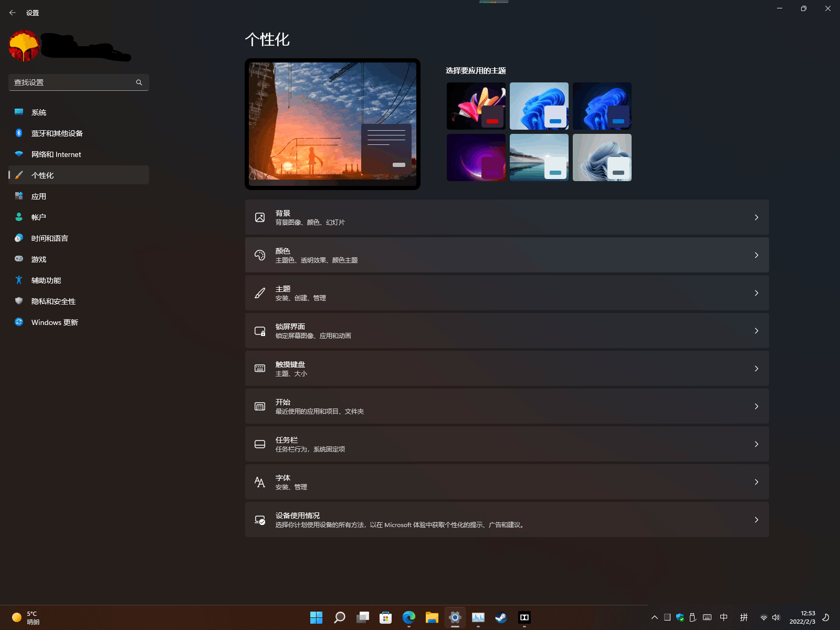The width and height of the screenshot is (840, 630).
Task: Click the taskbar icon on the 任务栏 row
Action: (x=260, y=444)
